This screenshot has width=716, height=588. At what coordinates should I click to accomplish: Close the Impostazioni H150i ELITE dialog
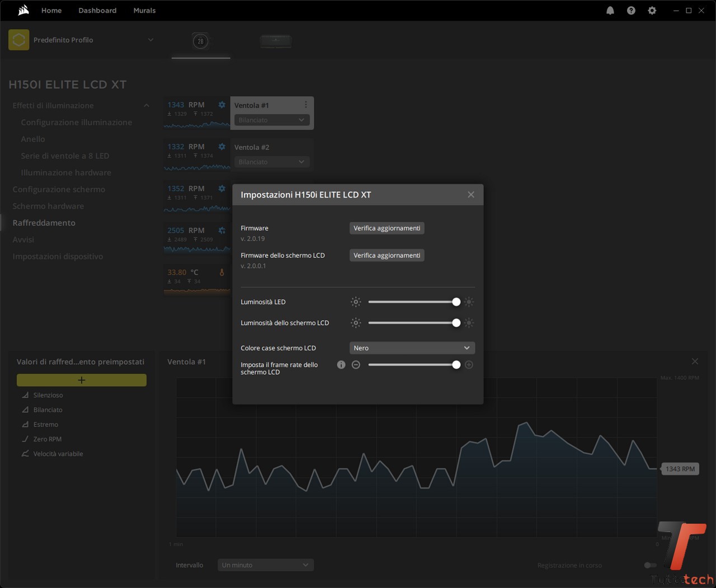470,195
